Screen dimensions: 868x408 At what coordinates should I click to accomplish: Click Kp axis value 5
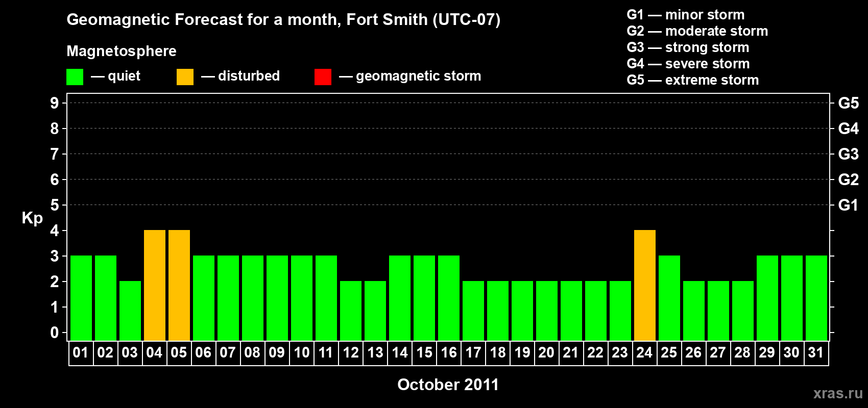[x=55, y=205]
